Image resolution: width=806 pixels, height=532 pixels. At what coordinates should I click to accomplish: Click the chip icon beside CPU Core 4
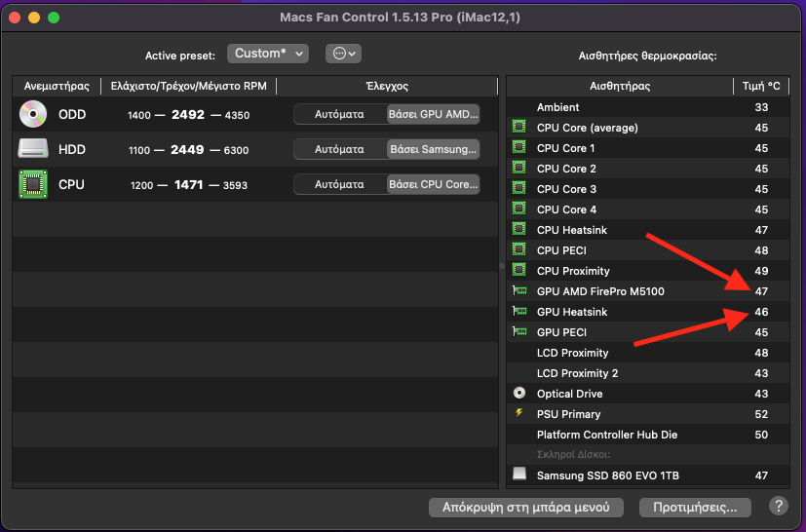coord(519,209)
